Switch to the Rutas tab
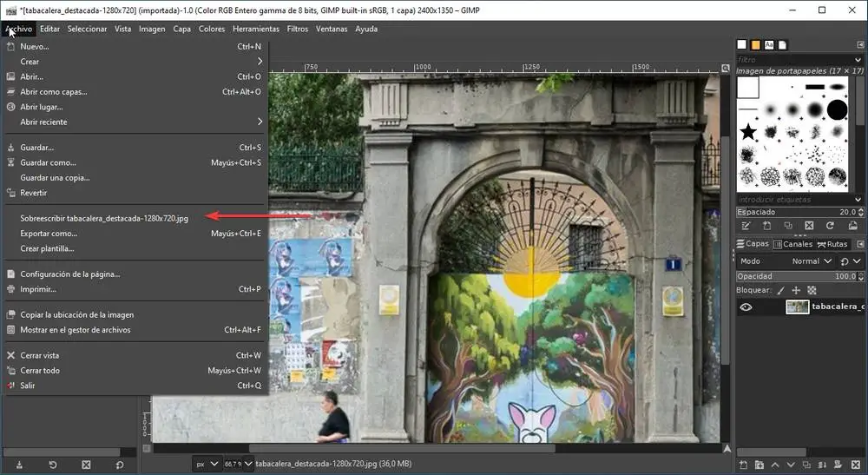868x475 pixels. (x=832, y=244)
